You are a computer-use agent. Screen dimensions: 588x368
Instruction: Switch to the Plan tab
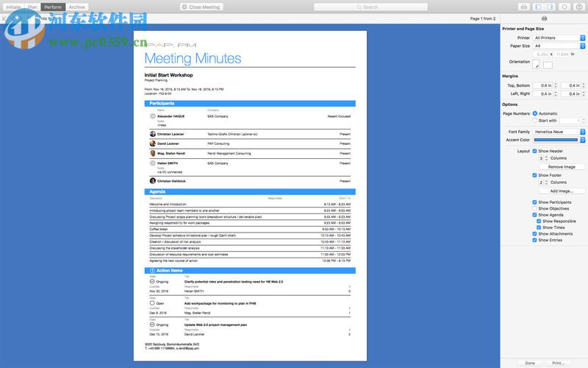coord(32,7)
